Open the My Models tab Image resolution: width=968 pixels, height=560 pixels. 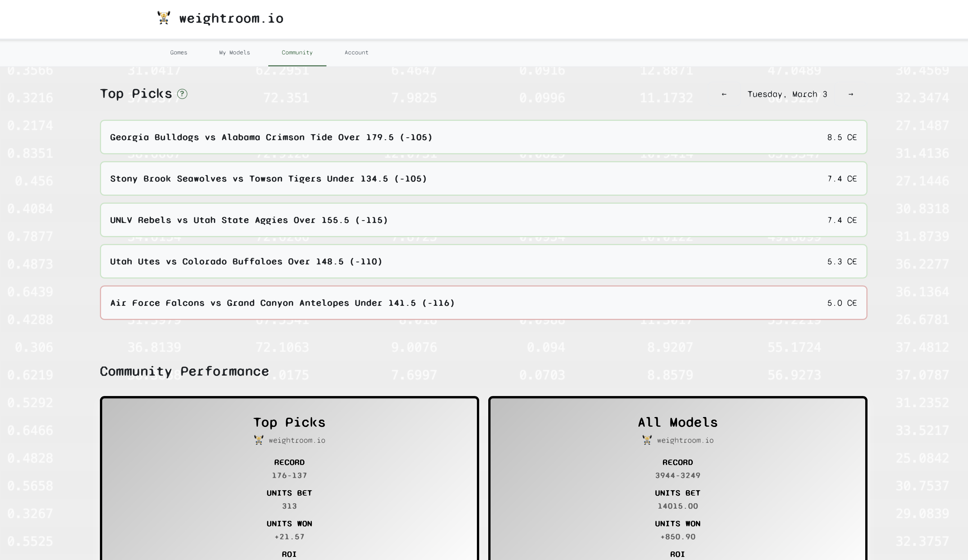click(234, 52)
